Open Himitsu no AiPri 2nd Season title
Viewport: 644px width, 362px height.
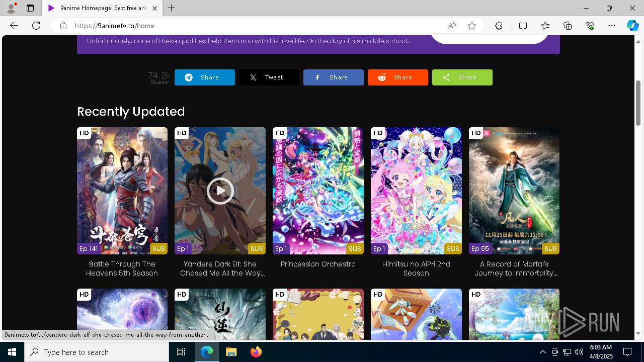[416, 268]
